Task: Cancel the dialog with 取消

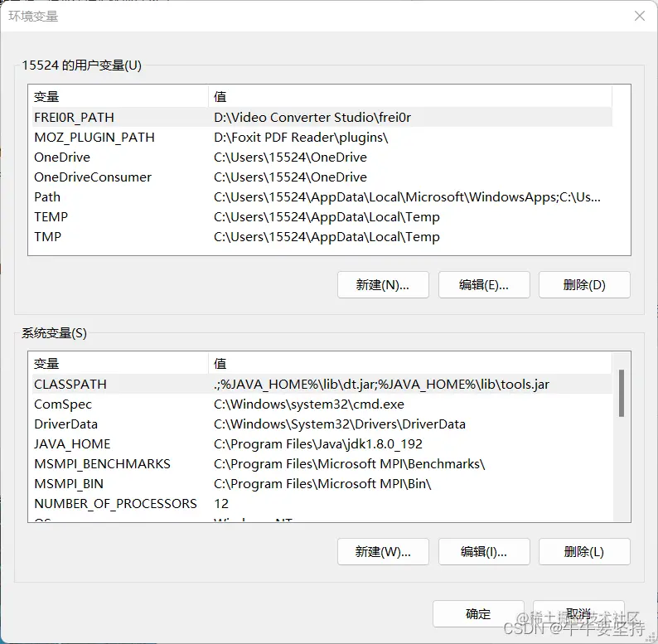Action: click(x=578, y=614)
